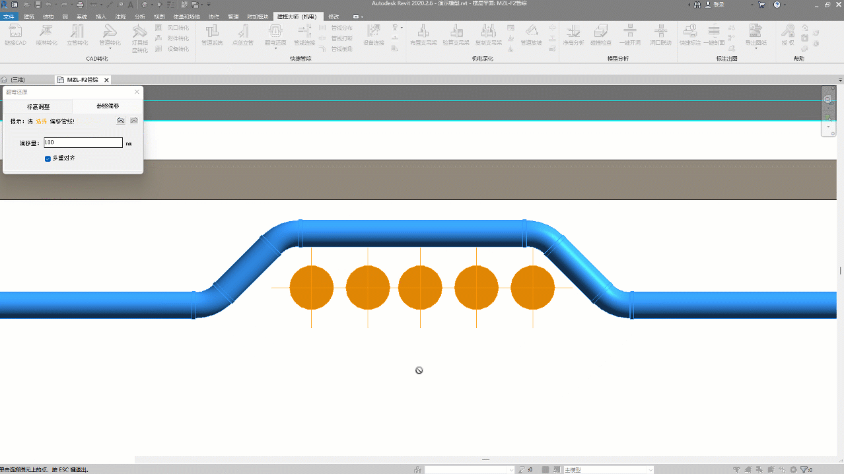Click the first CAD conversion ribbon icon
This screenshot has height=474, width=844.
point(16,34)
